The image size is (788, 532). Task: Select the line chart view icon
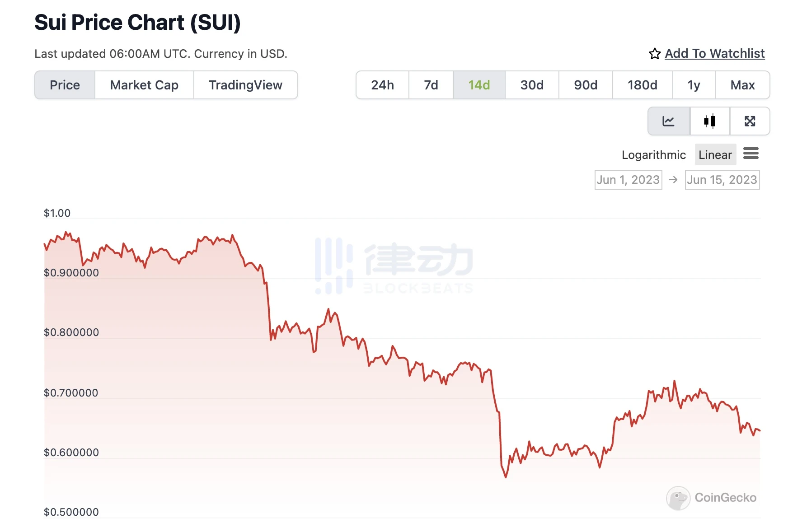[669, 121]
